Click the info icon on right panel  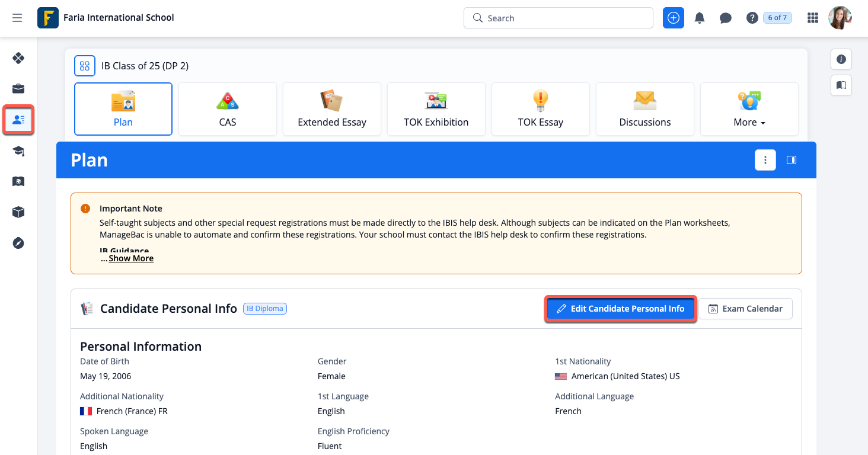(x=841, y=59)
